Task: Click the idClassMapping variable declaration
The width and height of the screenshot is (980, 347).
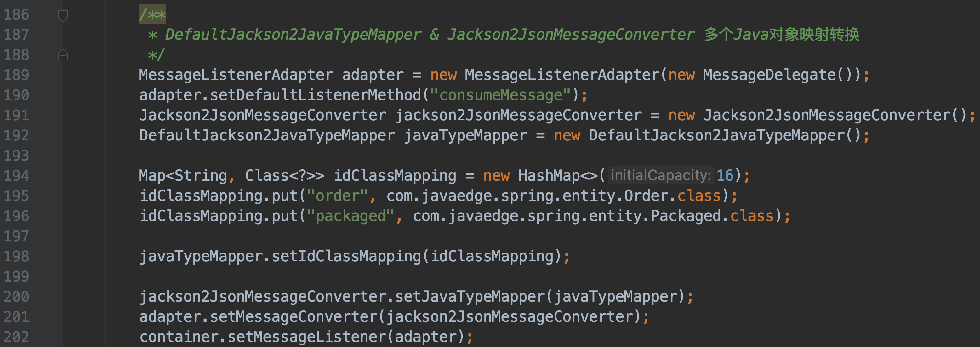Action: 395,176
